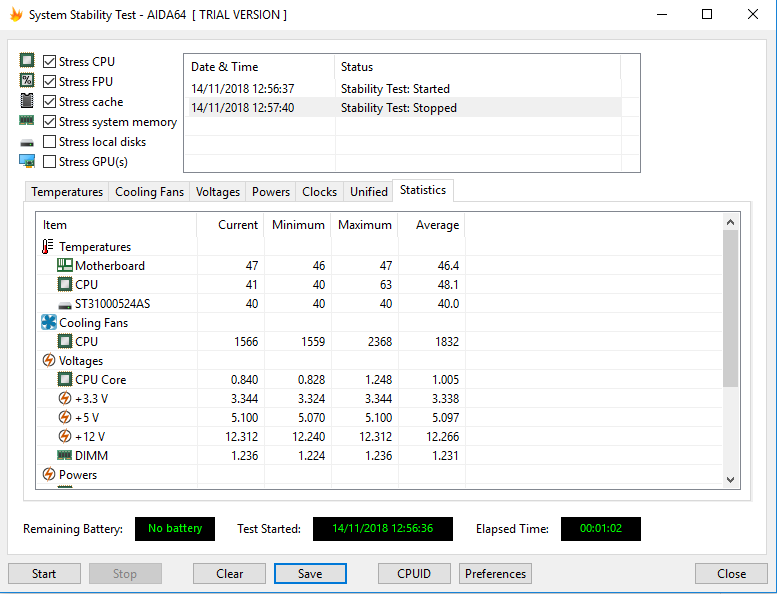Click the Close button at bottom right
Image resolution: width=777 pixels, height=594 pixels.
(x=731, y=574)
